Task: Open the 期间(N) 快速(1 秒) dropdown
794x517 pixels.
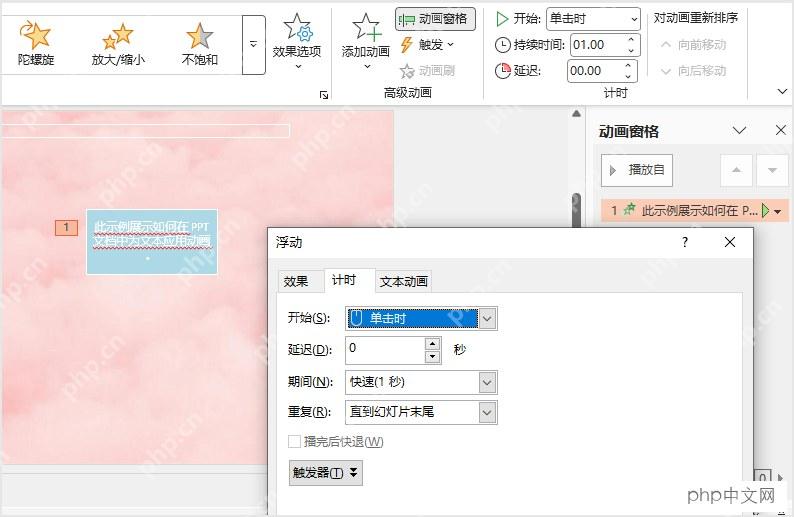Action: tap(421, 382)
